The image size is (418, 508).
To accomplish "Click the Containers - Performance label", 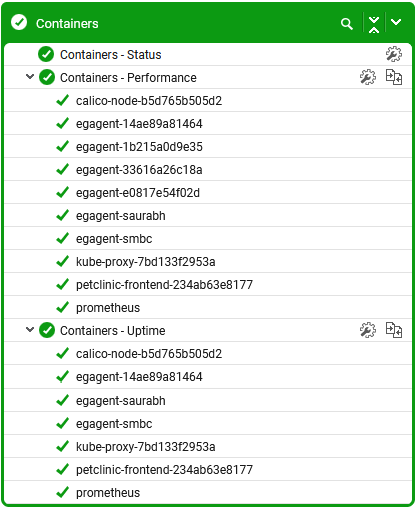I will [128, 78].
